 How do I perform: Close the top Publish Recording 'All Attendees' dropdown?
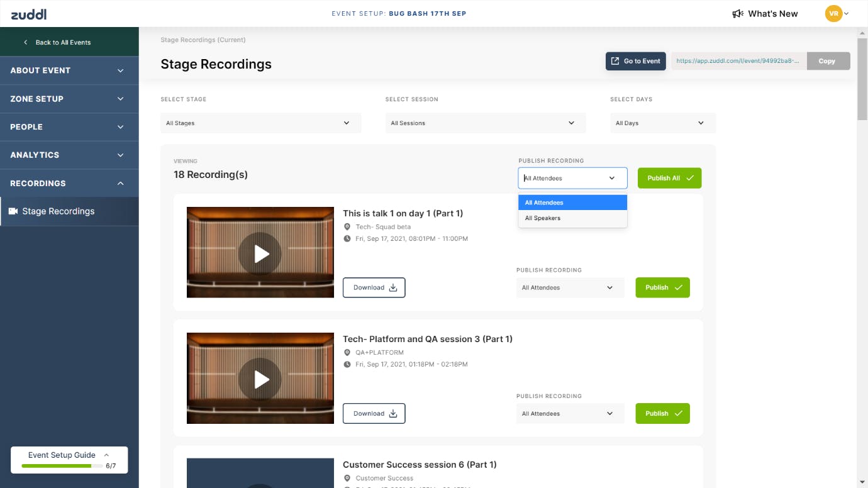(x=572, y=178)
